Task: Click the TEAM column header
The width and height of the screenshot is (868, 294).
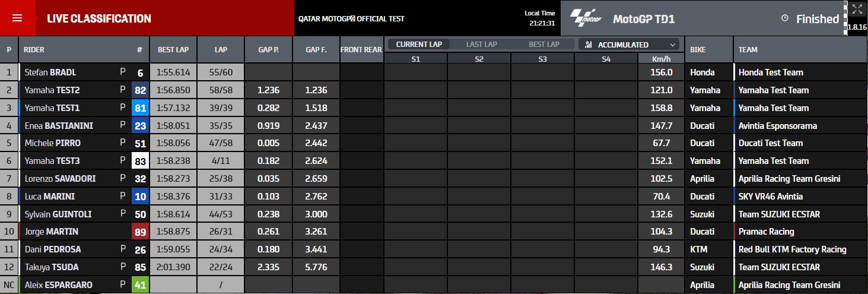Action: (800, 50)
